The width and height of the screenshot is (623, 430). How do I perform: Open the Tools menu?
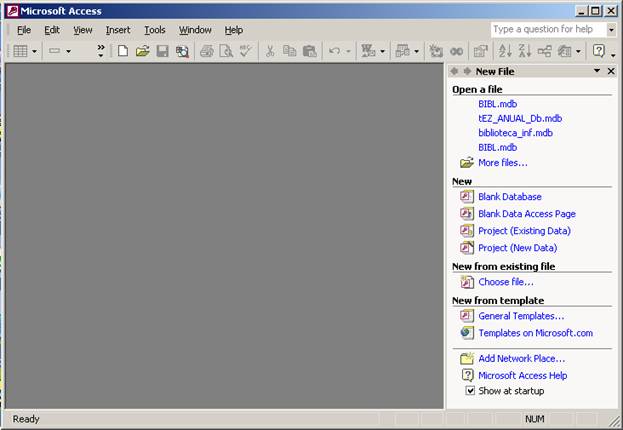pos(154,30)
